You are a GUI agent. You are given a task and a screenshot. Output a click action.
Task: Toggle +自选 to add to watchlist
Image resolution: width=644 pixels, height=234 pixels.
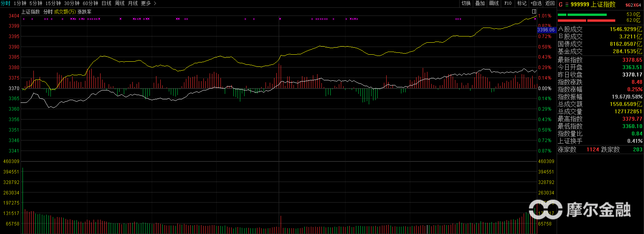(536, 3)
